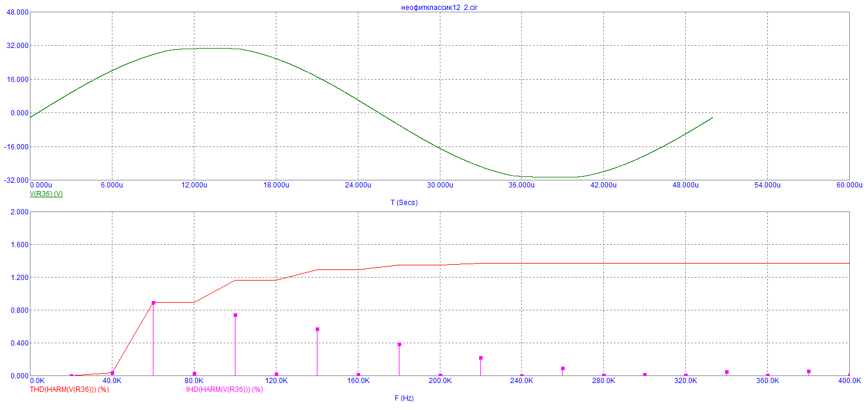Click the F (Hz) axis title
The height and width of the screenshot is (410, 868).
[x=404, y=398]
